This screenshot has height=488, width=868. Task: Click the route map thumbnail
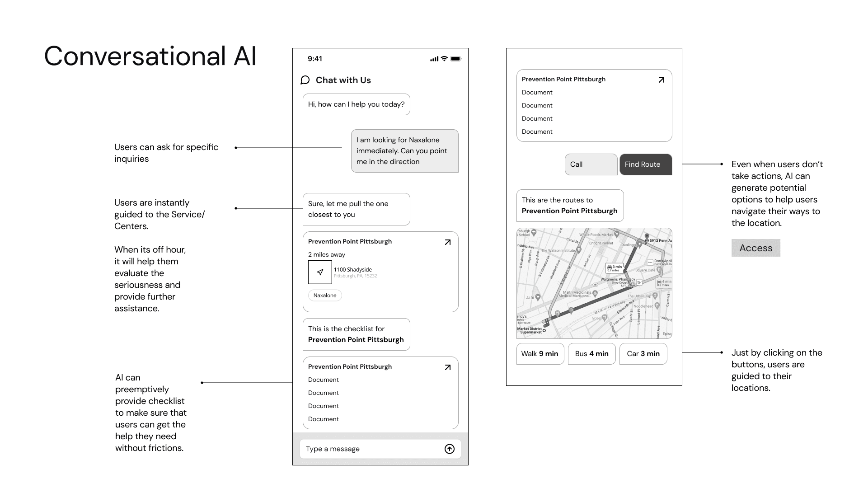click(594, 283)
